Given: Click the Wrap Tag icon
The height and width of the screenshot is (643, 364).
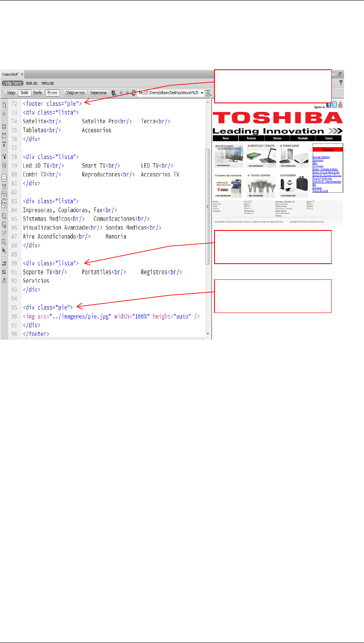Looking at the screenshot, I should tap(4, 233).
